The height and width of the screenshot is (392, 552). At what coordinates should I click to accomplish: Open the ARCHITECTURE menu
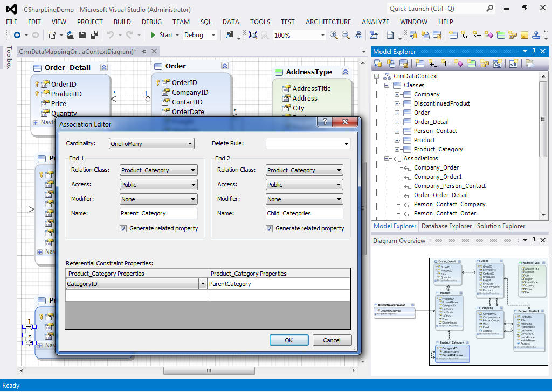click(328, 22)
